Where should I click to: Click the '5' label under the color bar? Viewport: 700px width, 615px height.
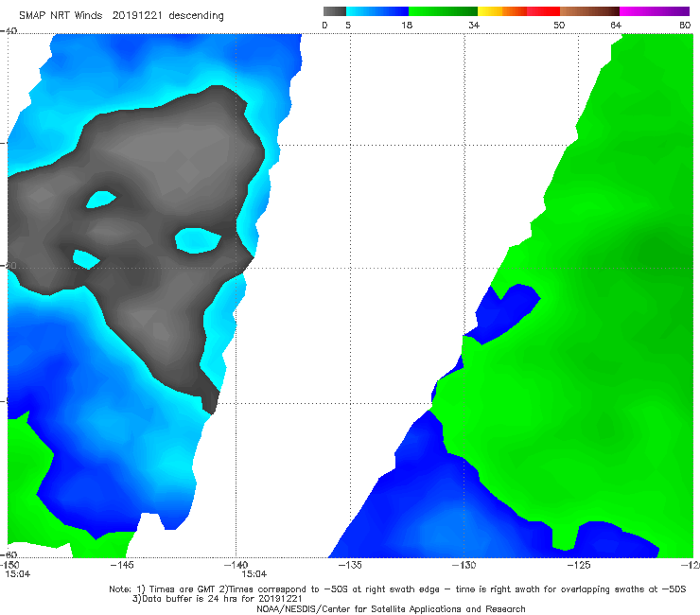point(348,26)
